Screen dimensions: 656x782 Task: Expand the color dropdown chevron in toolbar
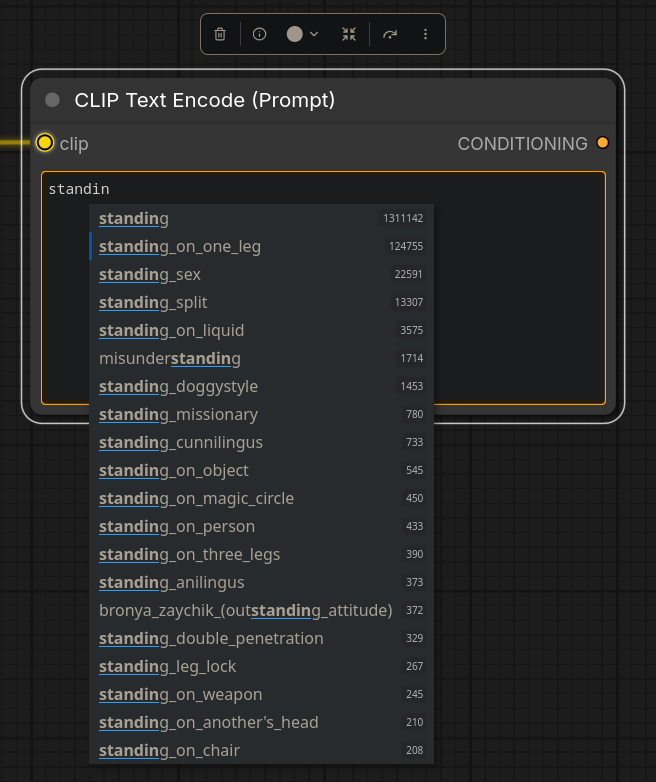[314, 34]
